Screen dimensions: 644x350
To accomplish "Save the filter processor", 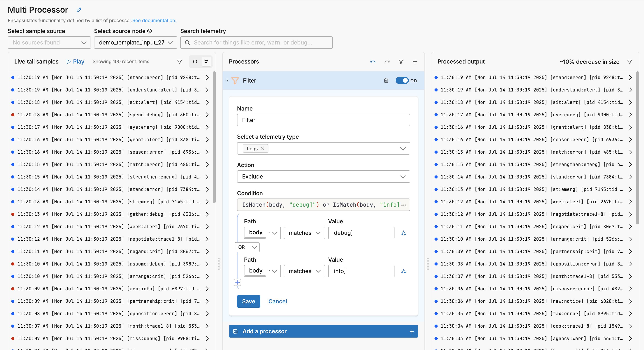I will [249, 301].
